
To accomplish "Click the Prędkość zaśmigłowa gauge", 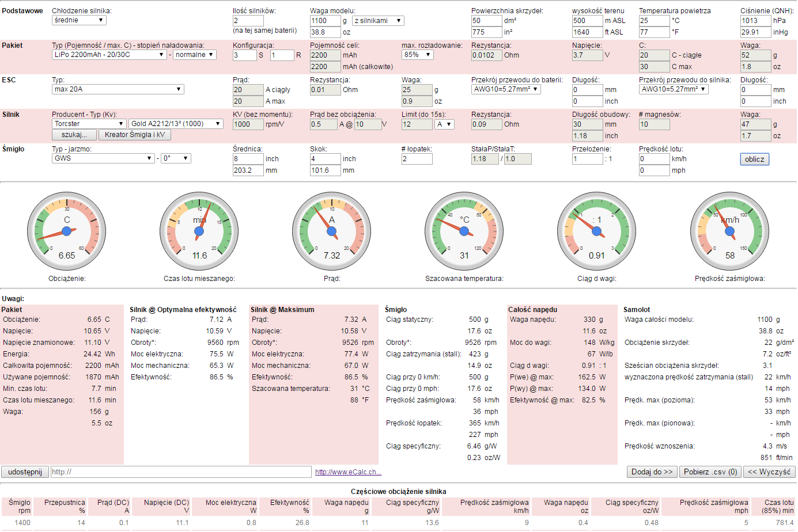I will click(x=729, y=231).
